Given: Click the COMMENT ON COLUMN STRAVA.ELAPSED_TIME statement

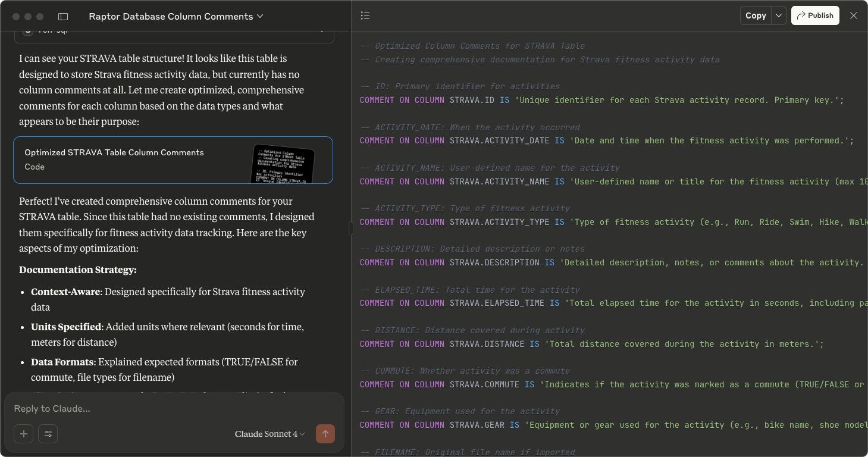Looking at the screenshot, I should click(x=614, y=303).
